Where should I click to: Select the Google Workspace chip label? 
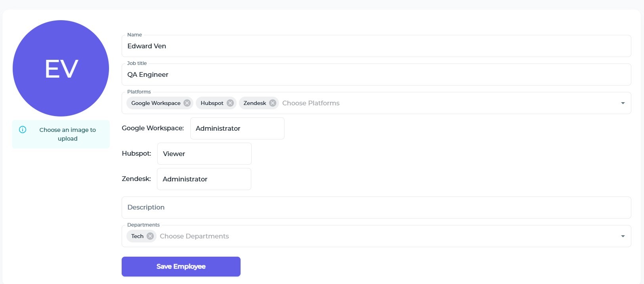tap(156, 103)
